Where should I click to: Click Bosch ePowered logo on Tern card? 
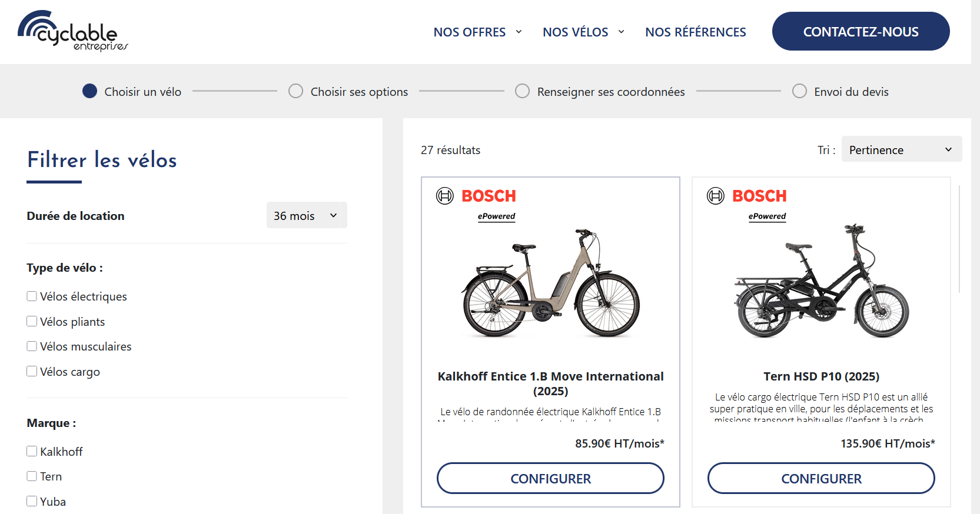[747, 203]
